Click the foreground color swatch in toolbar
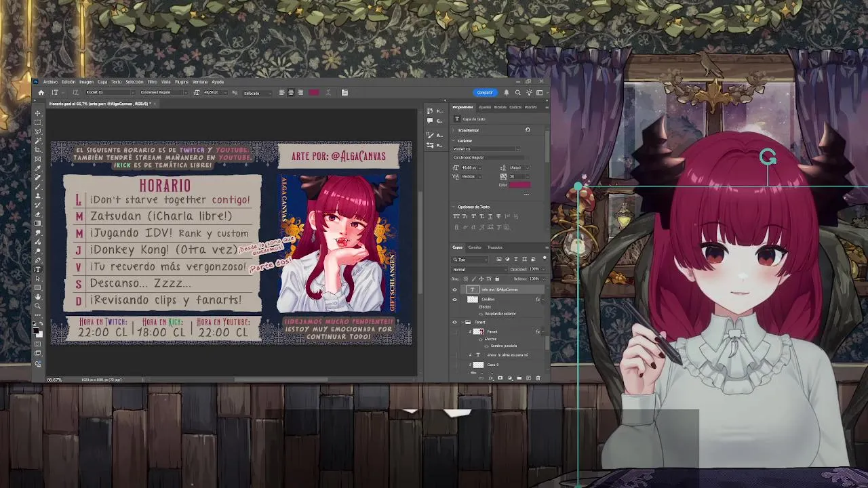 [36, 330]
